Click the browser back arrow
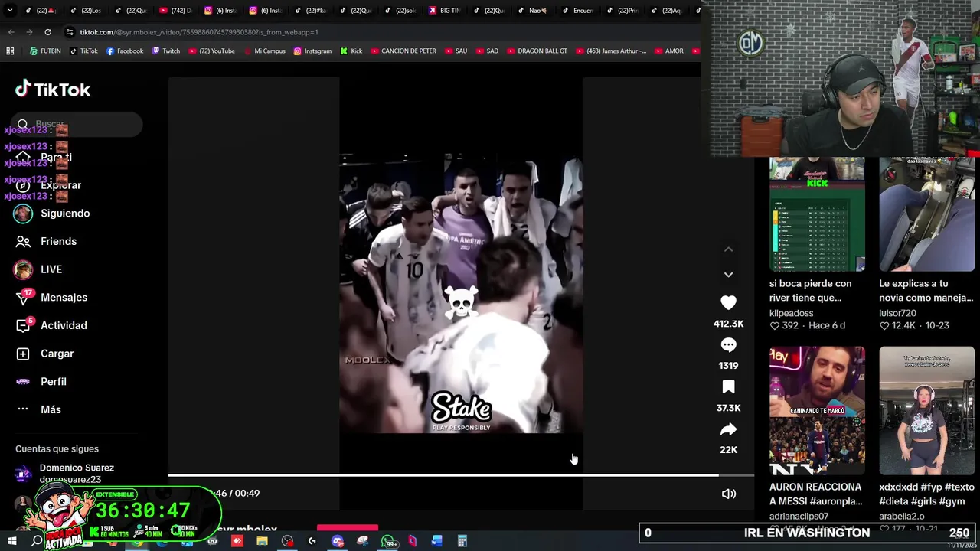Viewport: 980px width, 551px height. coord(11,32)
